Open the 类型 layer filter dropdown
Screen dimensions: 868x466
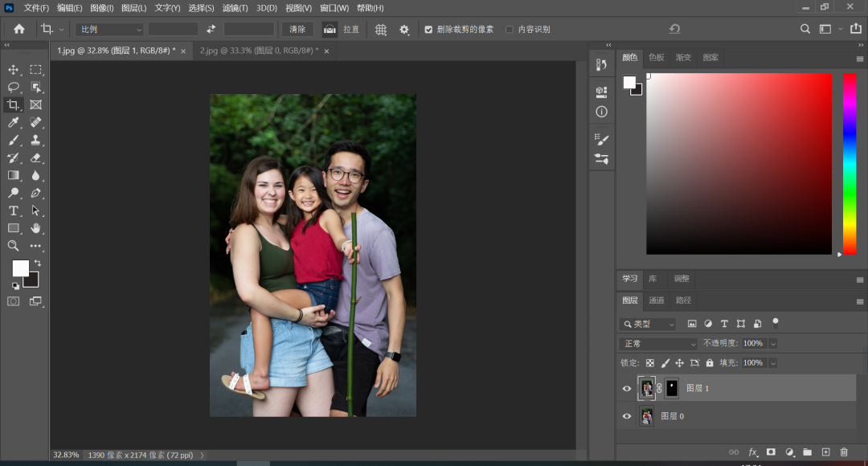pyautogui.click(x=648, y=325)
